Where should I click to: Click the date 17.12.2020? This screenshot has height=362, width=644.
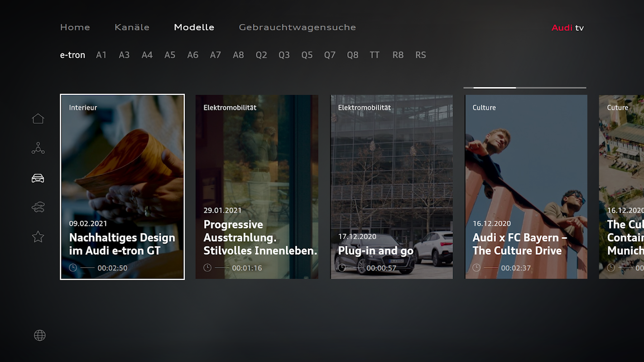click(x=357, y=237)
